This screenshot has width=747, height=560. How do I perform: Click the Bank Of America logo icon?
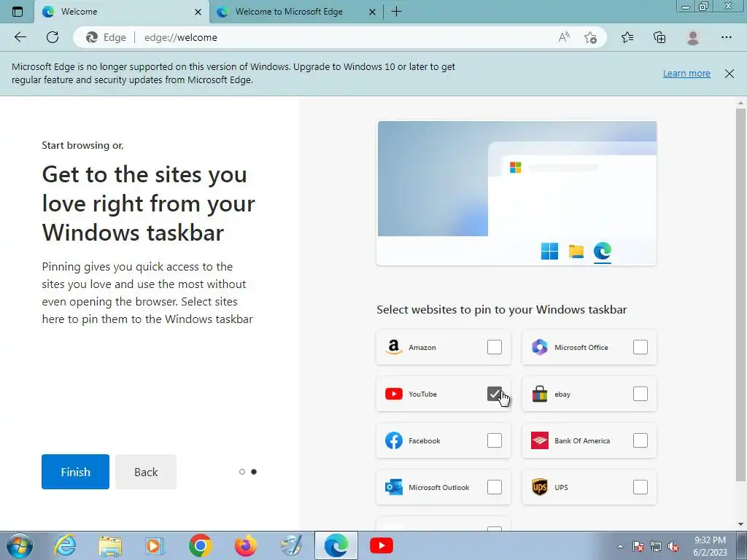540,440
